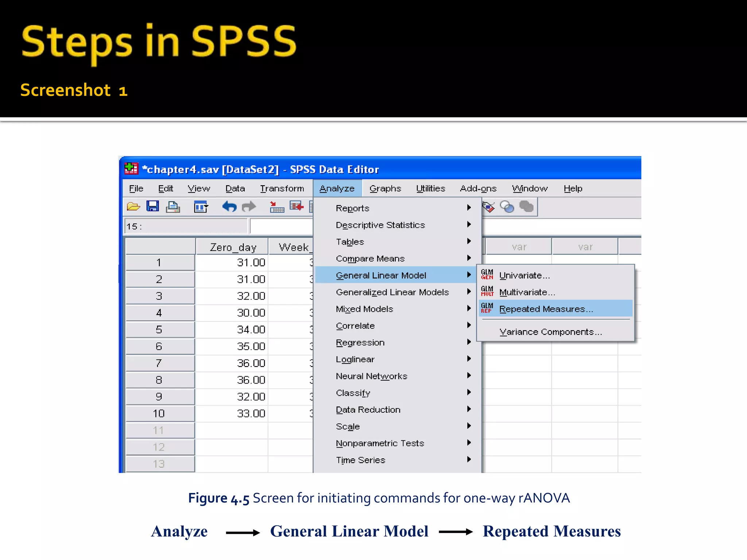The image size is (747, 560).
Task: Click the Use Sets overlapping circles icon
Action: click(x=507, y=207)
